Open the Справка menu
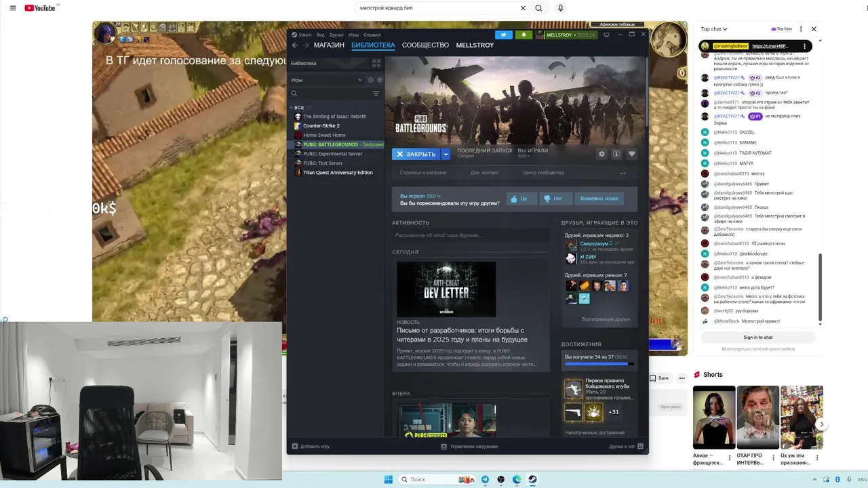This screenshot has height=488, width=868. (x=372, y=35)
